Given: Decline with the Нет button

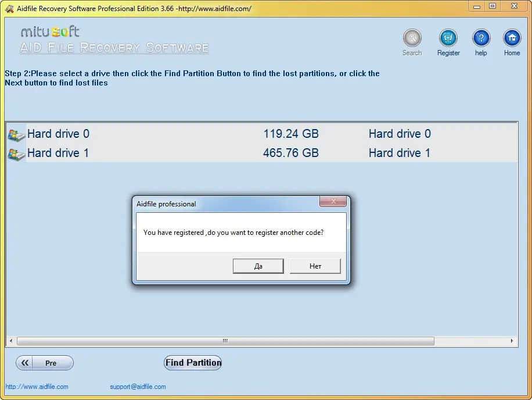Looking at the screenshot, I should point(315,266).
